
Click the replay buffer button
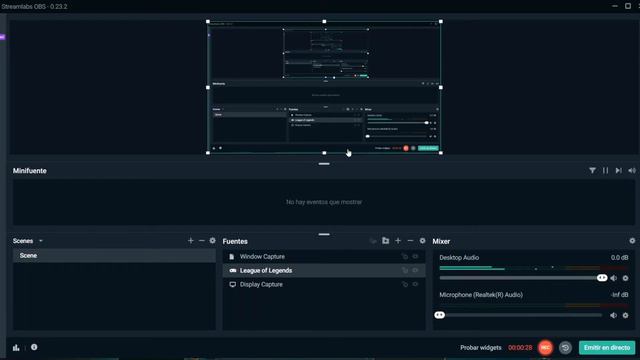565,348
